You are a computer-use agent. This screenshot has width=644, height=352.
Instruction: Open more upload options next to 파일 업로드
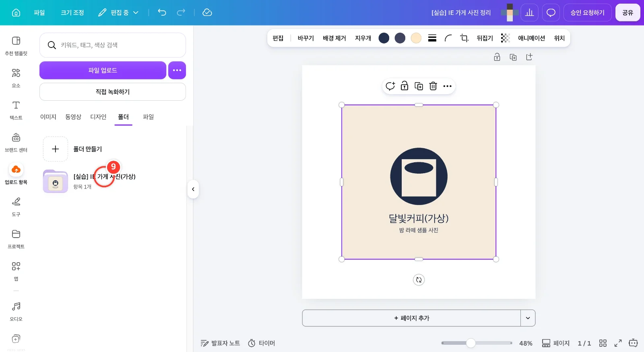[177, 70]
